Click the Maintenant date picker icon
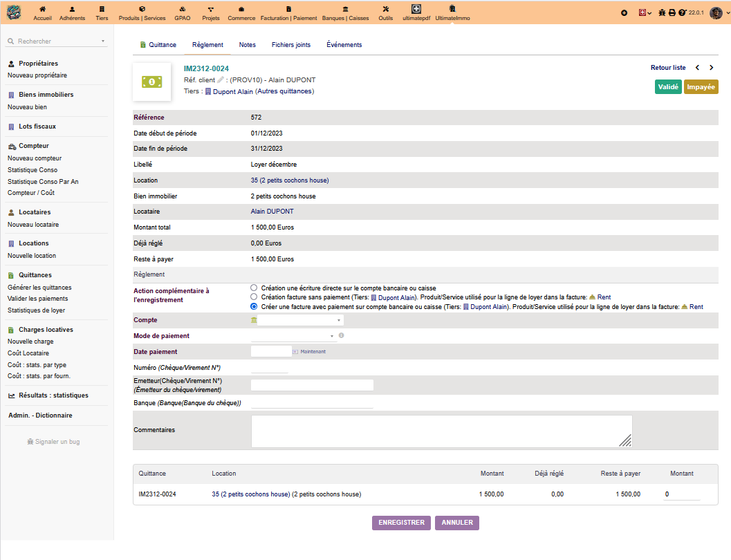The height and width of the screenshot is (560, 731). [295, 352]
